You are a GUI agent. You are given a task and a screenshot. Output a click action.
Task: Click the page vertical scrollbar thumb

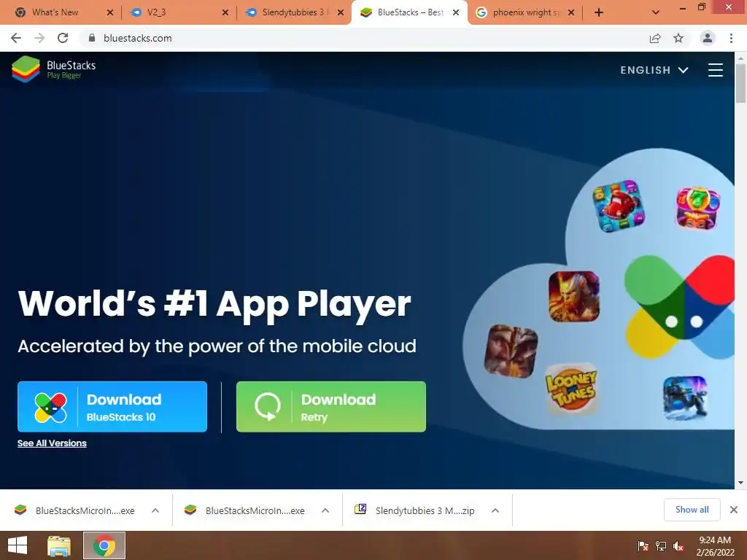pyautogui.click(x=740, y=83)
